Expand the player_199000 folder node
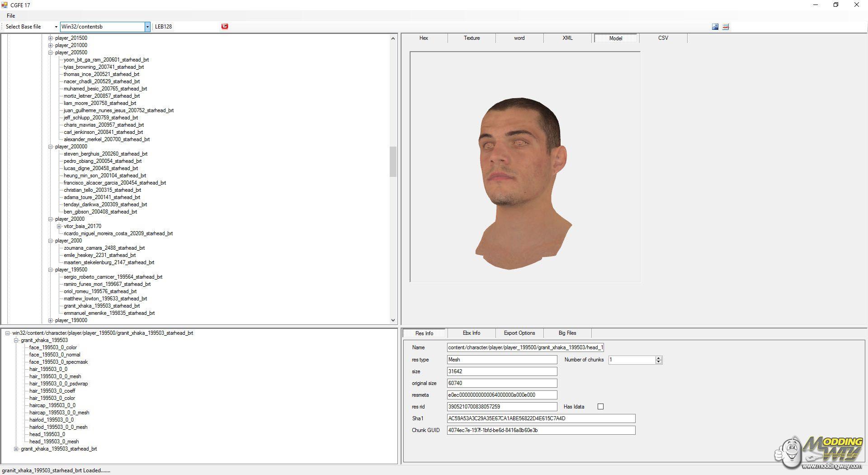Screen dimensions: 868x475 51,320
